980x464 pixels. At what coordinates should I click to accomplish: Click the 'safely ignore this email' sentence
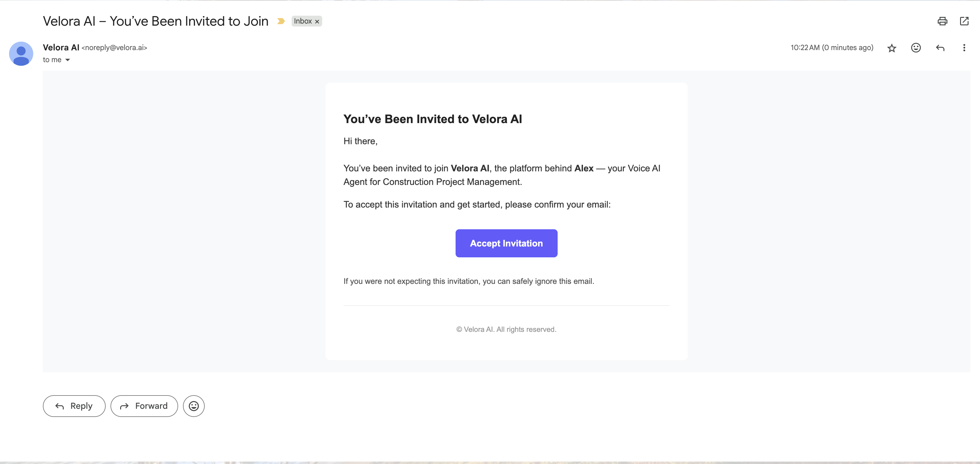tap(469, 281)
